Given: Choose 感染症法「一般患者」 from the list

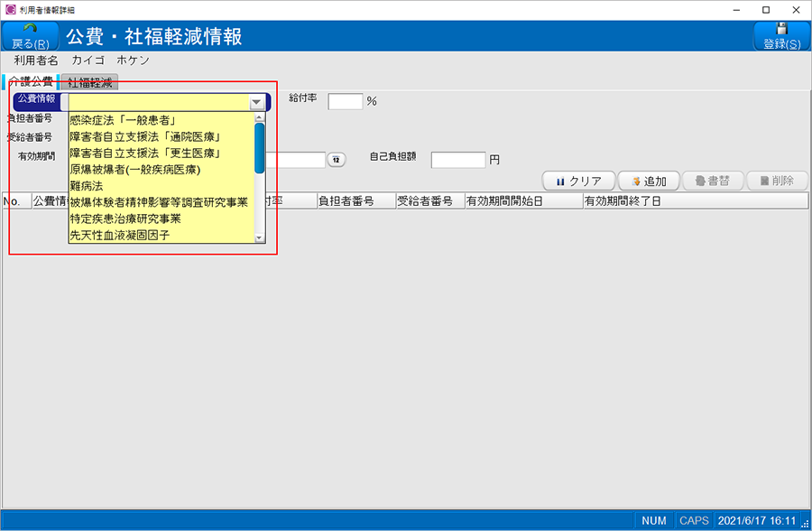Looking at the screenshot, I should pos(122,120).
